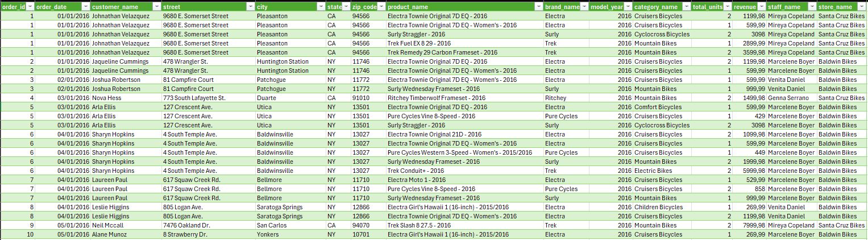
Task: Click the order_date in Nova Hess row
Action: click(63, 98)
